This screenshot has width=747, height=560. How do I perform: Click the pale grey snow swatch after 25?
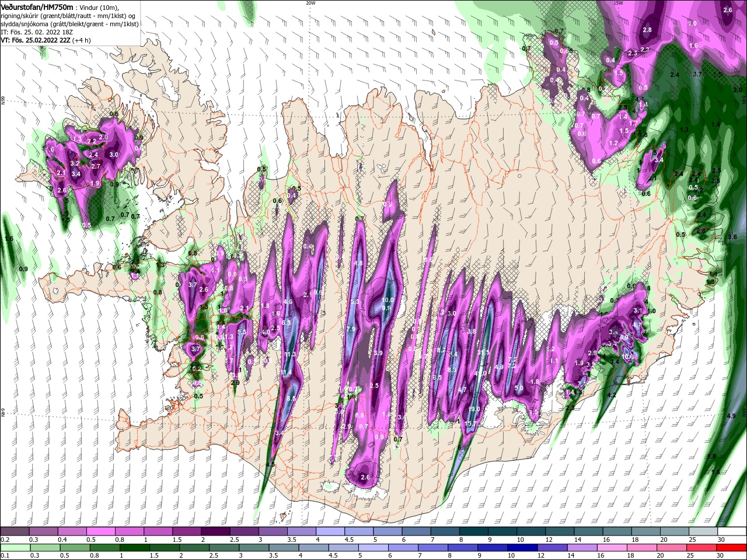(703, 532)
